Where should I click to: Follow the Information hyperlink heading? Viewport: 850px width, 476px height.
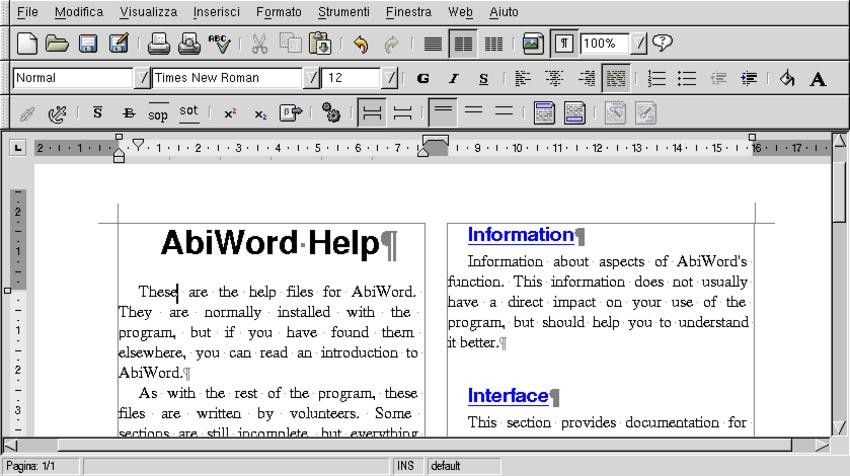click(x=520, y=235)
